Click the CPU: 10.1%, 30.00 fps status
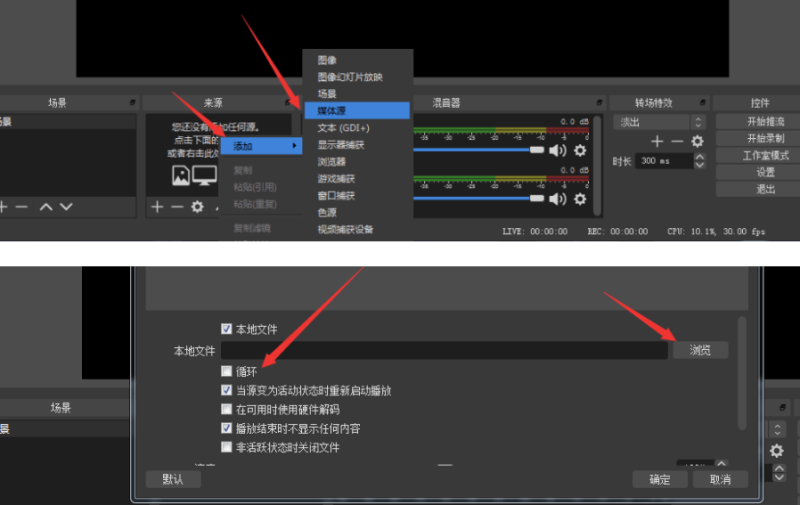The image size is (800, 505). tap(716, 232)
